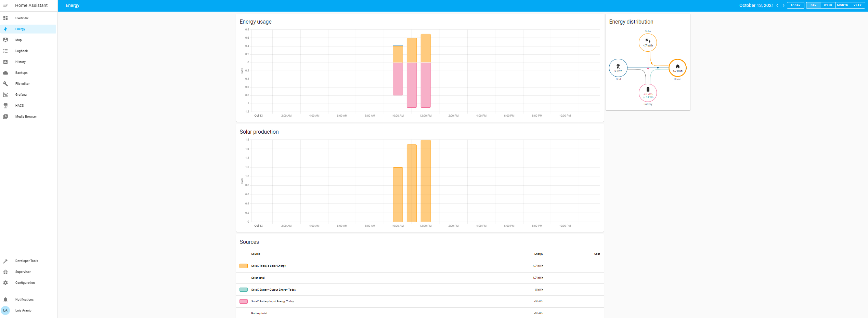
Task: Open SolaX Battery Input Energy Today row
Action: pos(420,302)
